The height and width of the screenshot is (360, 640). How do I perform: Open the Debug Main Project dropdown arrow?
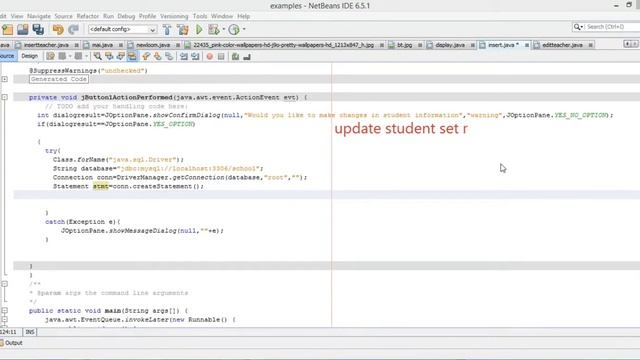point(224,29)
